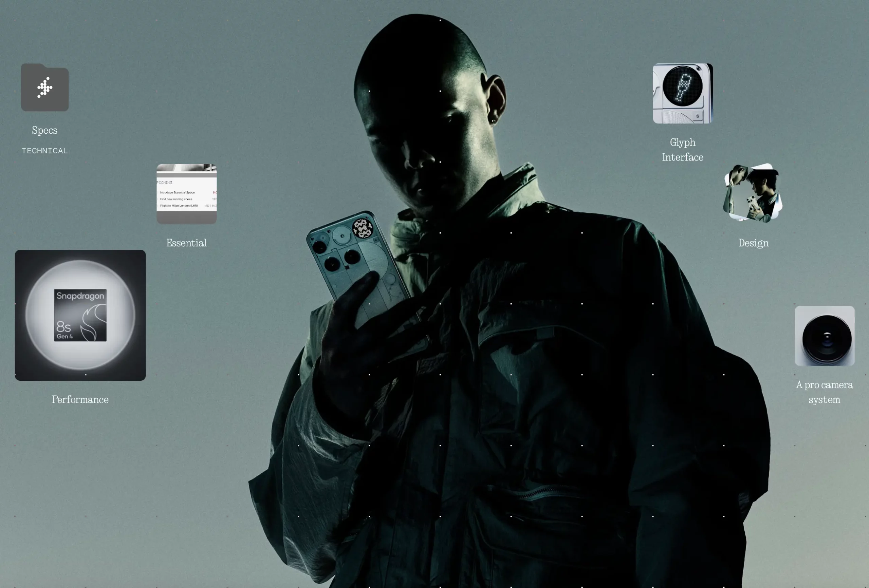Screen dimensions: 869x588
Task: Click the dotted logo on Specs folder
Action: point(45,88)
